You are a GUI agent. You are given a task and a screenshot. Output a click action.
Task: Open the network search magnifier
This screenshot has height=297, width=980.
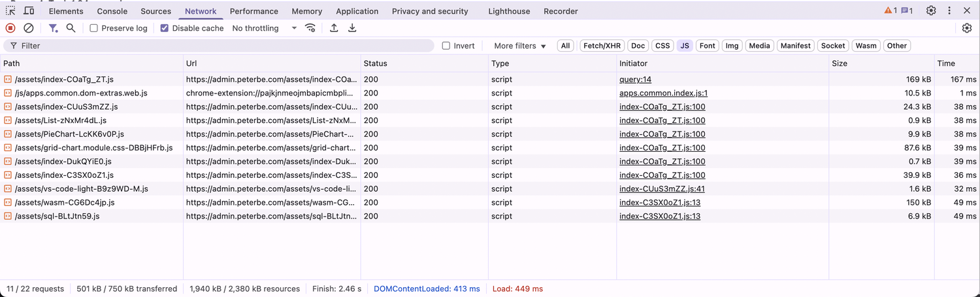tap(71, 28)
